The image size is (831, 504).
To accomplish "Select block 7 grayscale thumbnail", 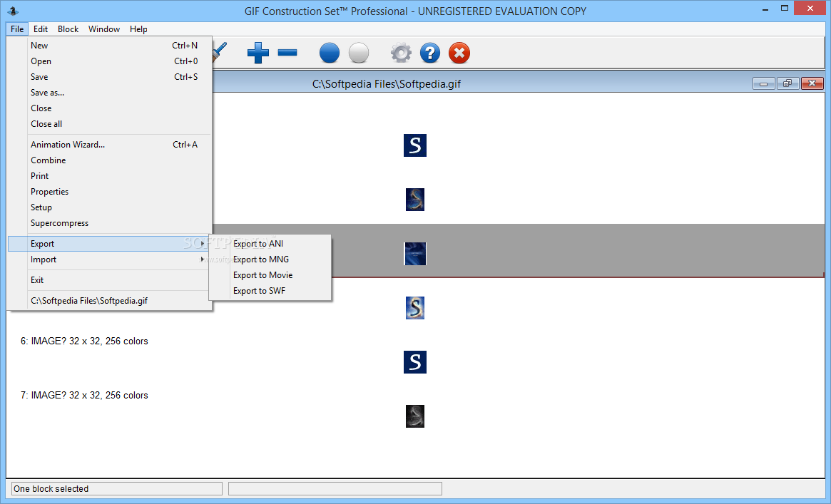I will [x=415, y=416].
